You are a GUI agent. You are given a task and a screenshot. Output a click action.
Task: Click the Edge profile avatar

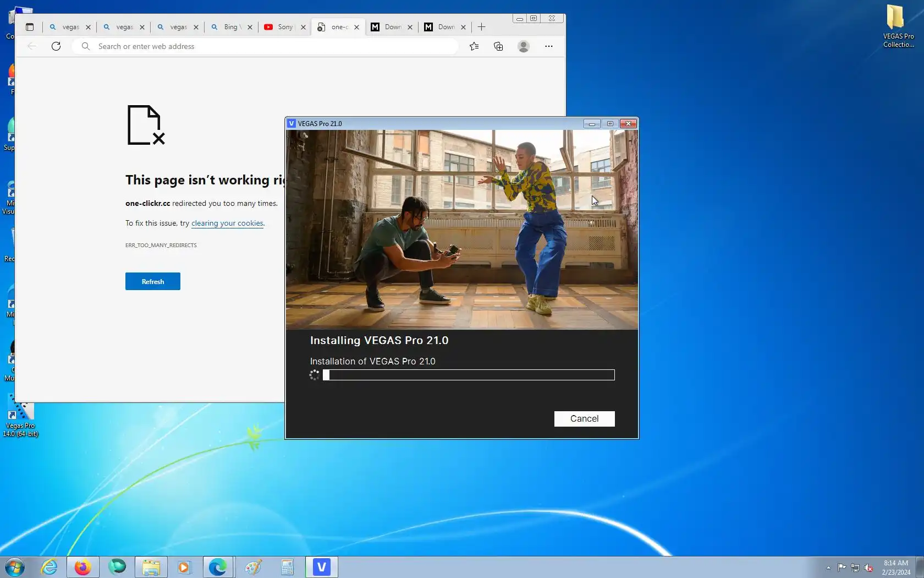point(524,46)
